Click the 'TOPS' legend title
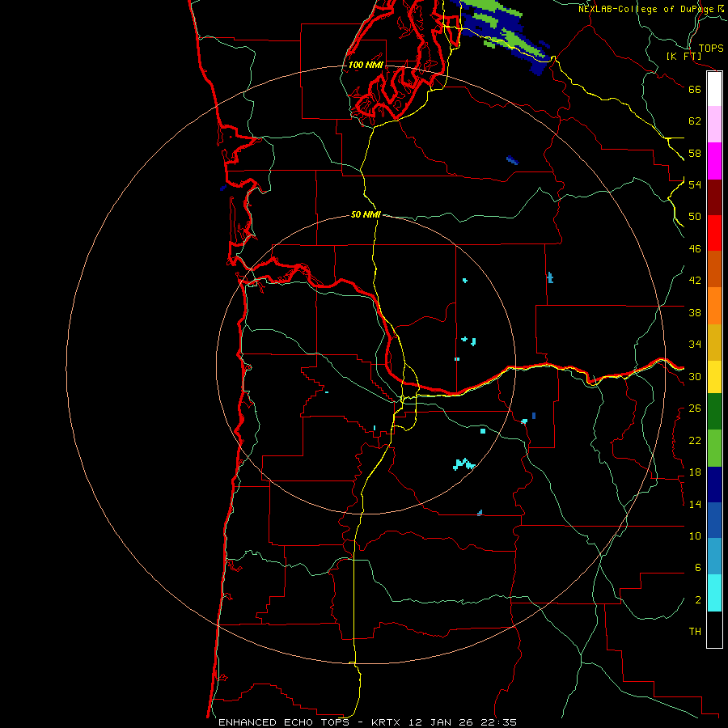Image resolution: width=728 pixels, height=728 pixels. click(711, 49)
